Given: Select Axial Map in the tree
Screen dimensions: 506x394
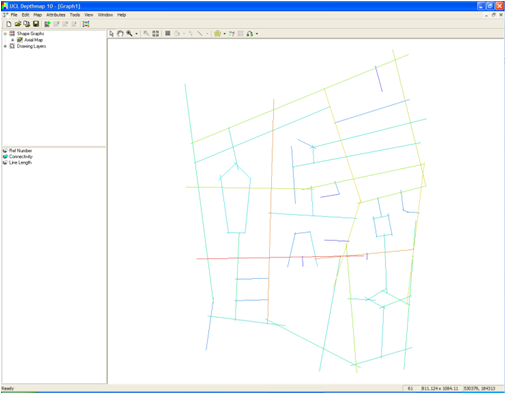Looking at the screenshot, I should [33, 40].
